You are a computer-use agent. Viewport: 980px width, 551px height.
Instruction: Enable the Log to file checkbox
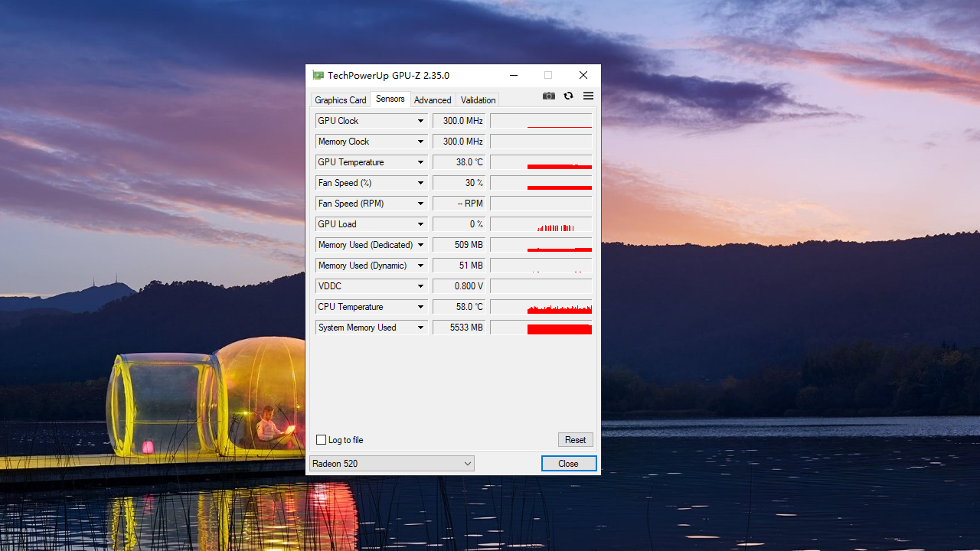click(321, 439)
